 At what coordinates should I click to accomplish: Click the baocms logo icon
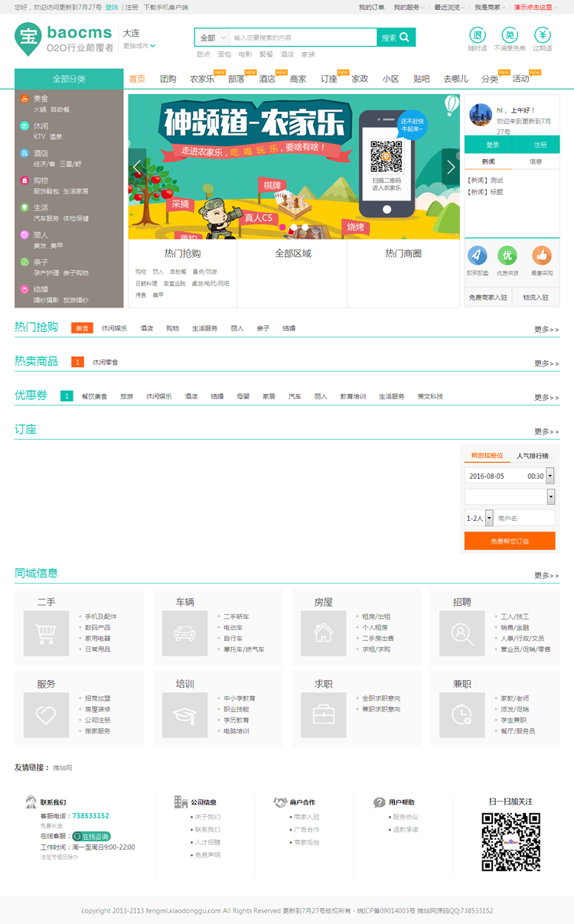[x=28, y=38]
